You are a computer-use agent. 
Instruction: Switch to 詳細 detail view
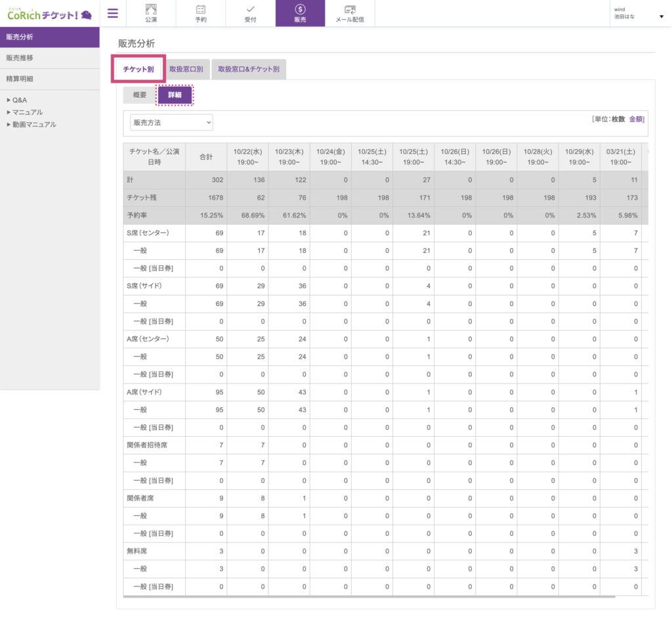[175, 95]
